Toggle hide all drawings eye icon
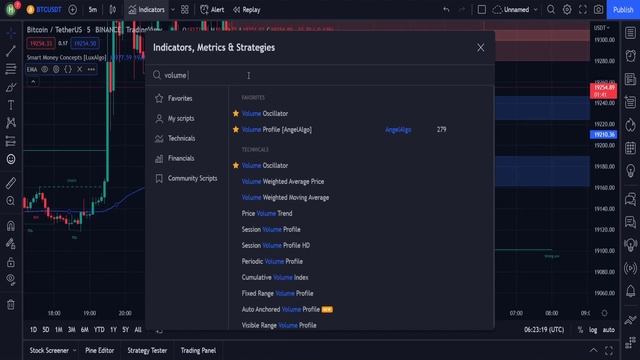The width and height of the screenshot is (640, 360). [11, 279]
